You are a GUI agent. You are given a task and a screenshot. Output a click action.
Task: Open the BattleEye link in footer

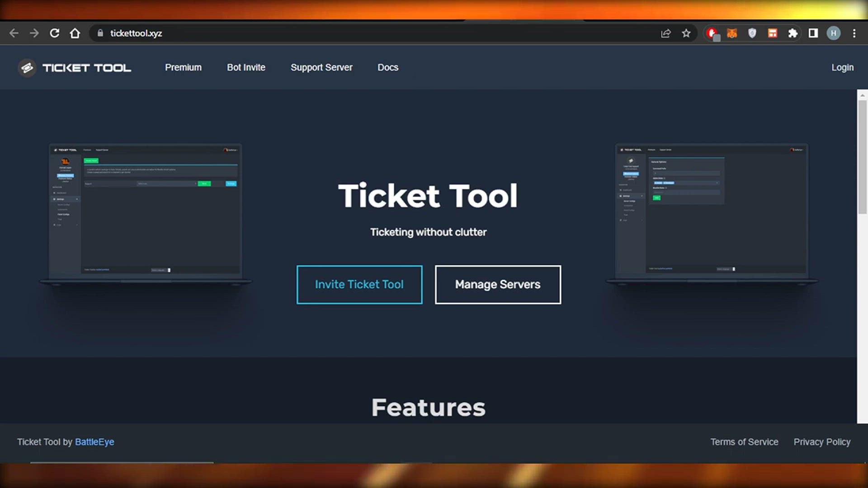[x=94, y=442]
